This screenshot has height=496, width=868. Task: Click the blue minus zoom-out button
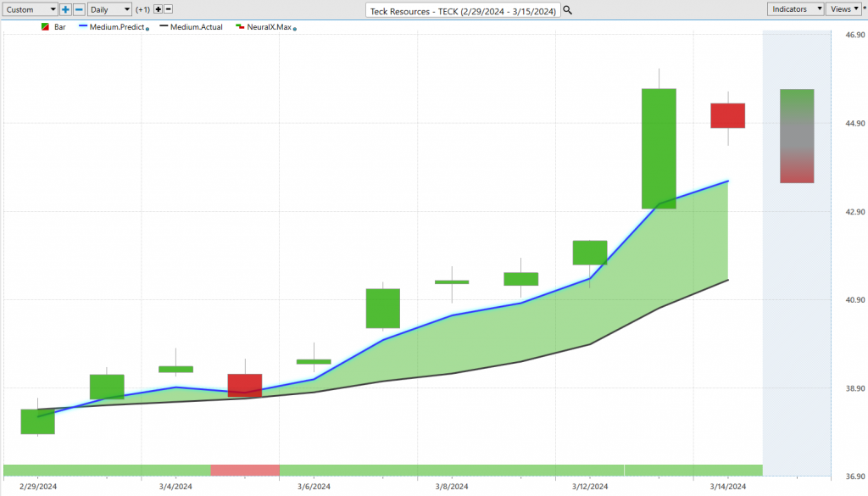[79, 9]
